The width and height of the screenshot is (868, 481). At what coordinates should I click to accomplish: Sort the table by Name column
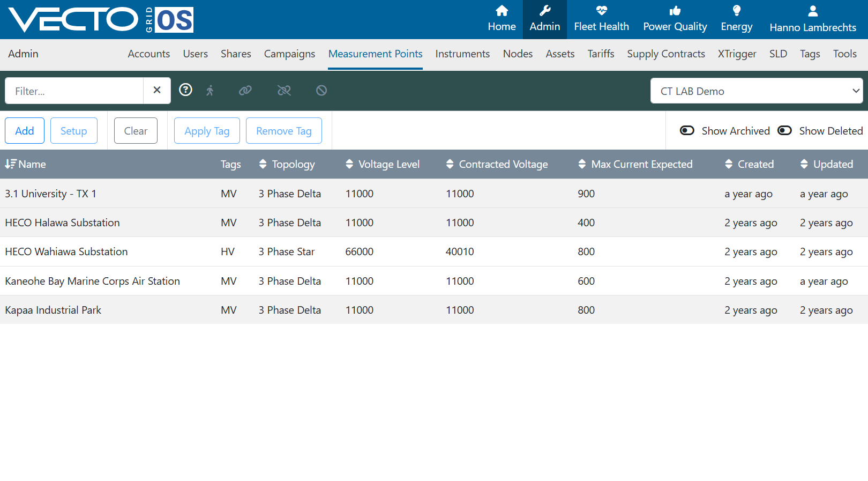point(26,164)
